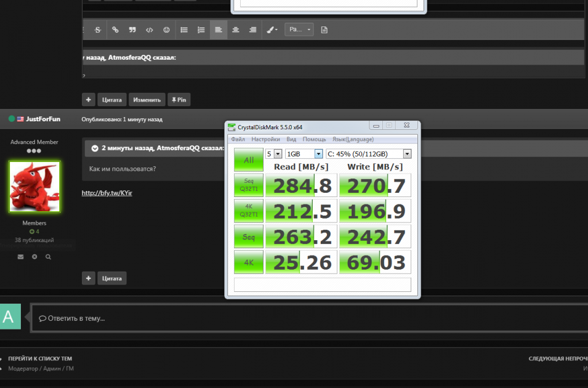Toggle right text alignment in editor
The height and width of the screenshot is (388, 588).
[x=252, y=30]
